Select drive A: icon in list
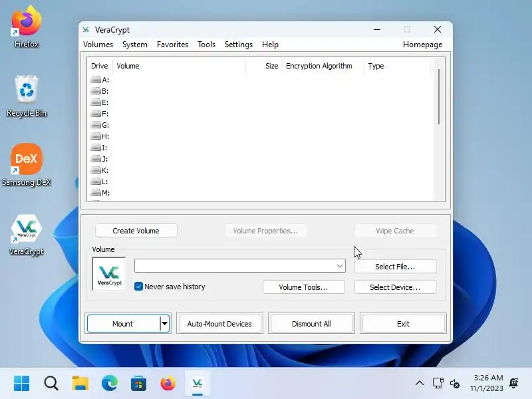Viewport: 532px width, 399px height. [x=96, y=80]
